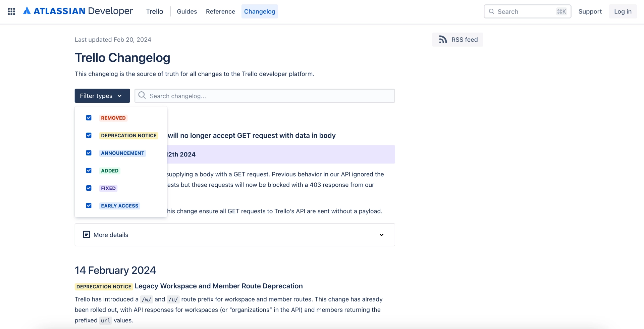Click the Log in button
Viewport: 644px width, 329px height.
(x=623, y=11)
